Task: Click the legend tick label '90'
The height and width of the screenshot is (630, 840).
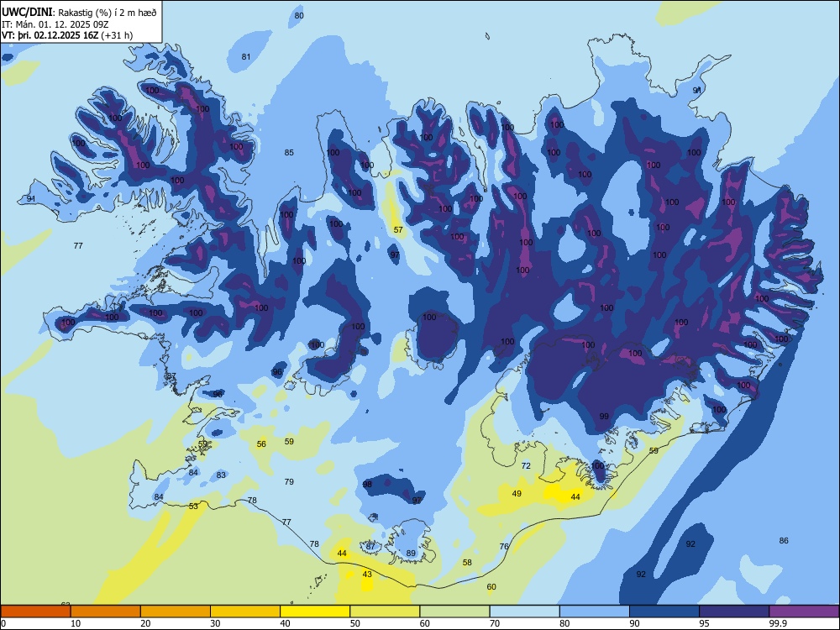Action: point(634,623)
